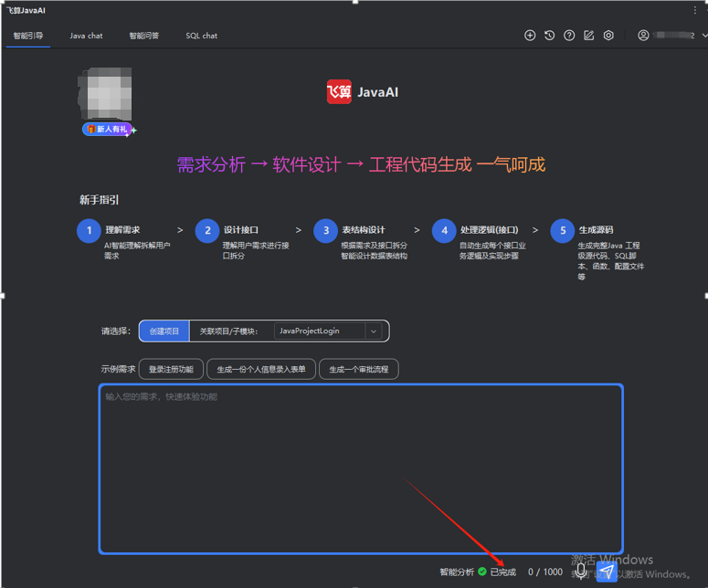This screenshot has width=708, height=588.
Task: Click the 生成源码 step title
Action: click(596, 230)
